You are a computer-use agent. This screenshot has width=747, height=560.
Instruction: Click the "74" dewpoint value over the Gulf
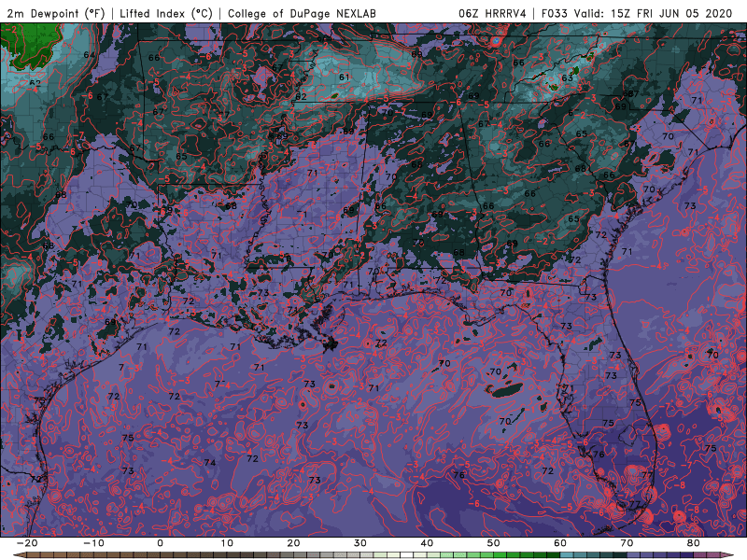(x=209, y=462)
